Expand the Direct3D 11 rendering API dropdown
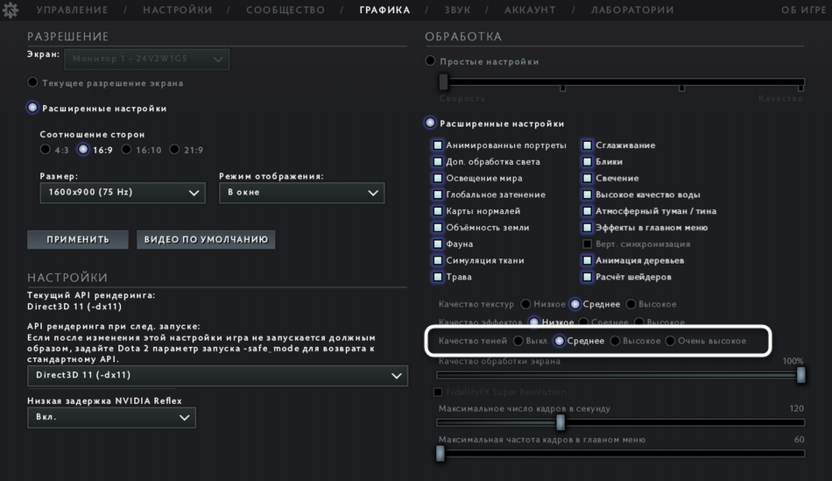This screenshot has height=481, width=832. [217, 375]
